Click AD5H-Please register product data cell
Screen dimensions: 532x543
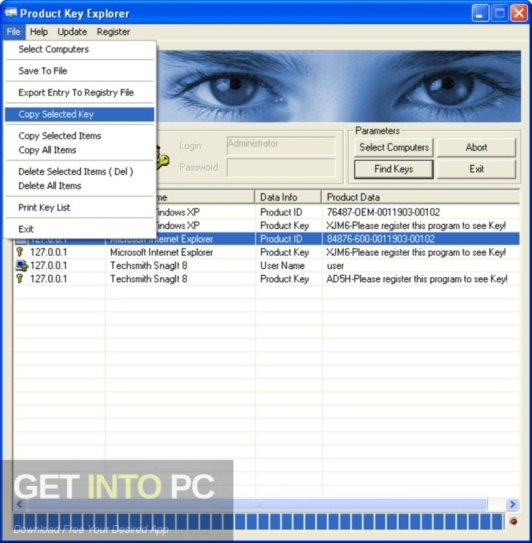click(417, 279)
